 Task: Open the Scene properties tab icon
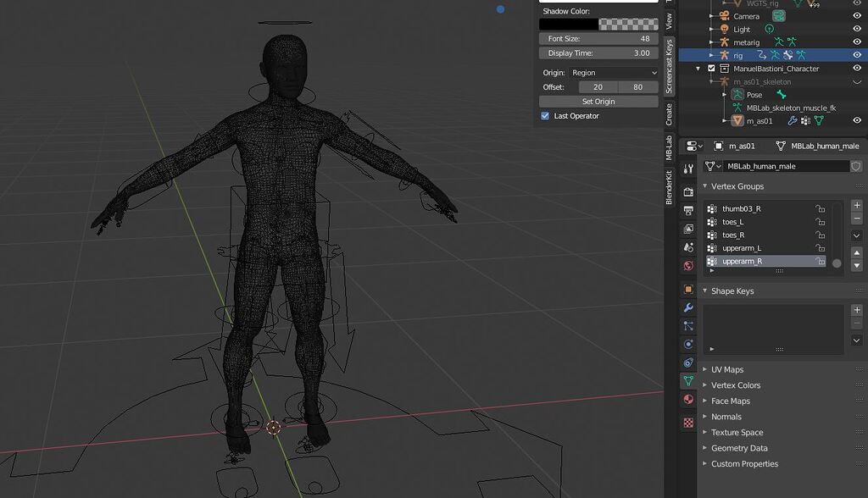(688, 247)
